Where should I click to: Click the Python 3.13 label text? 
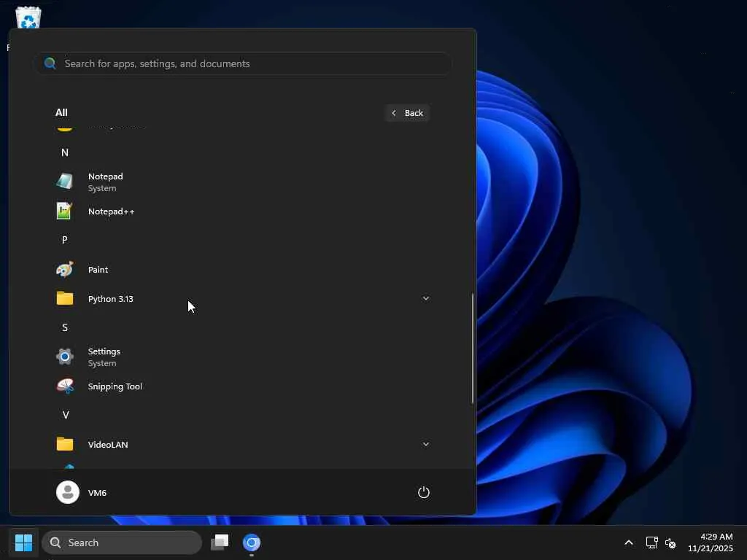(111, 299)
